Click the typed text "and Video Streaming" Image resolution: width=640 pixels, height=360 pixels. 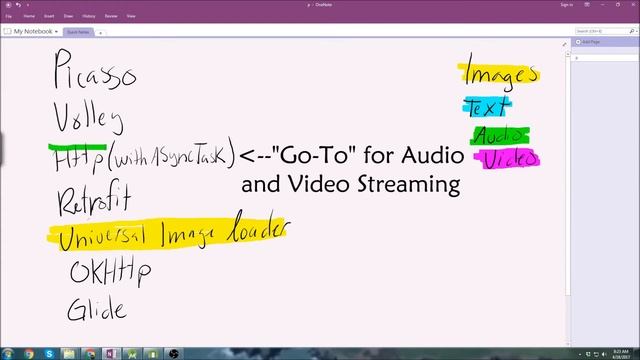pos(351,184)
